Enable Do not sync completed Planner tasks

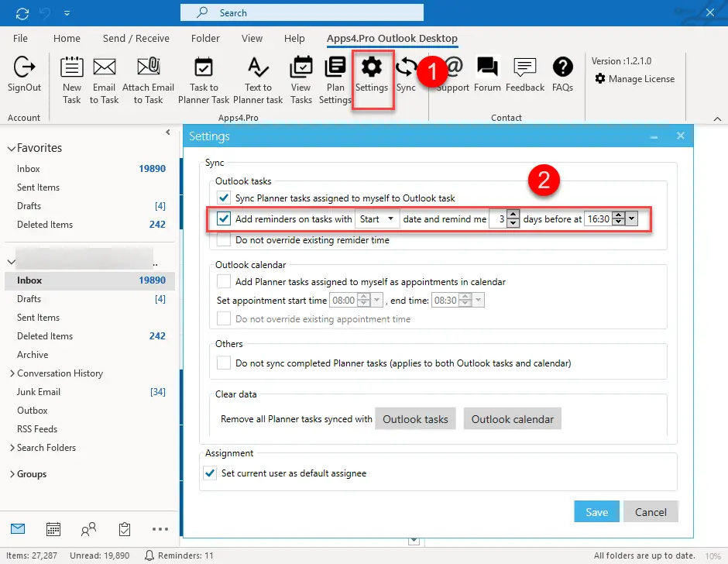coord(225,363)
